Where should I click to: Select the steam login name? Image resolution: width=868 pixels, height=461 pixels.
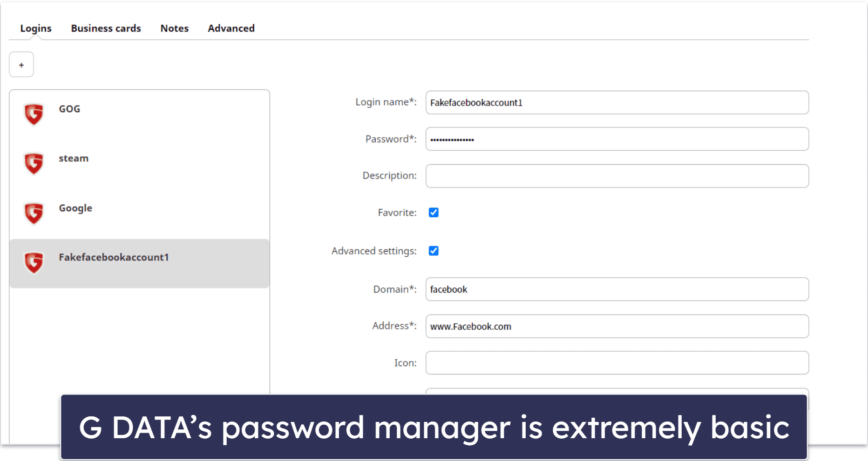pyautogui.click(x=74, y=158)
